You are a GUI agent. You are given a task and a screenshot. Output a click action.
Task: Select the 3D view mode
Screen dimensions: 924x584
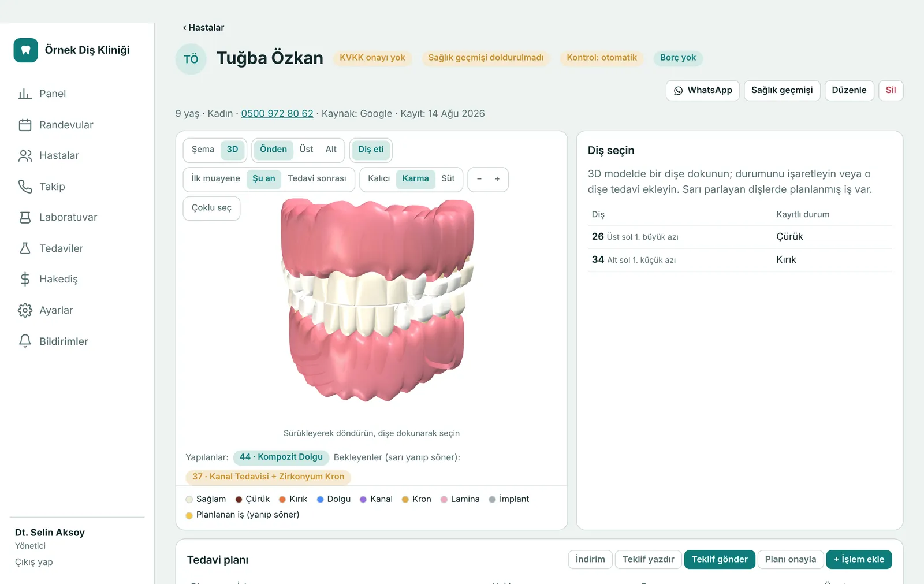point(233,150)
